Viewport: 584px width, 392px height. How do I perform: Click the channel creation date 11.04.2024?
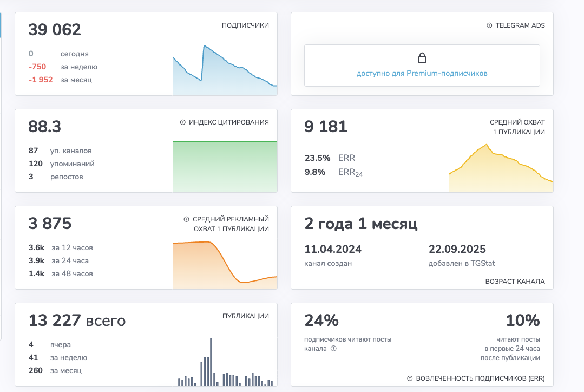click(x=333, y=249)
